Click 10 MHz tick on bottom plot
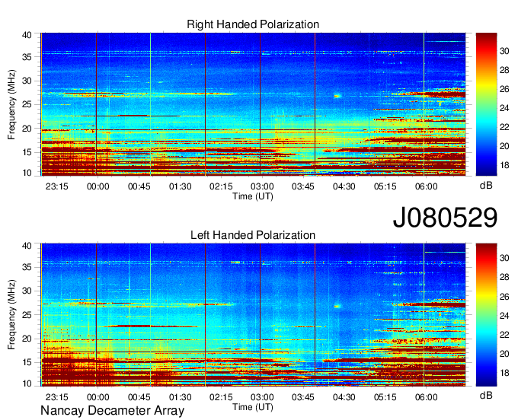Image resolution: width=518 pixels, height=420 pixels. [27, 383]
